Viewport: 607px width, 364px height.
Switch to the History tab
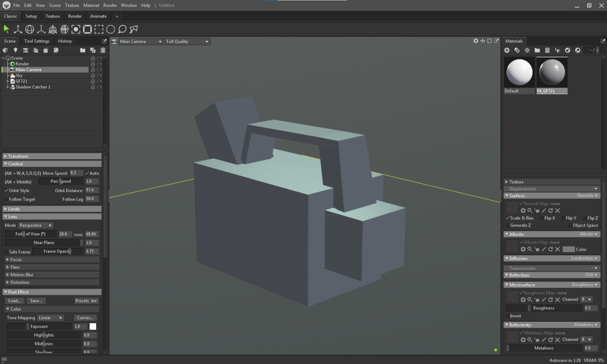(65, 41)
